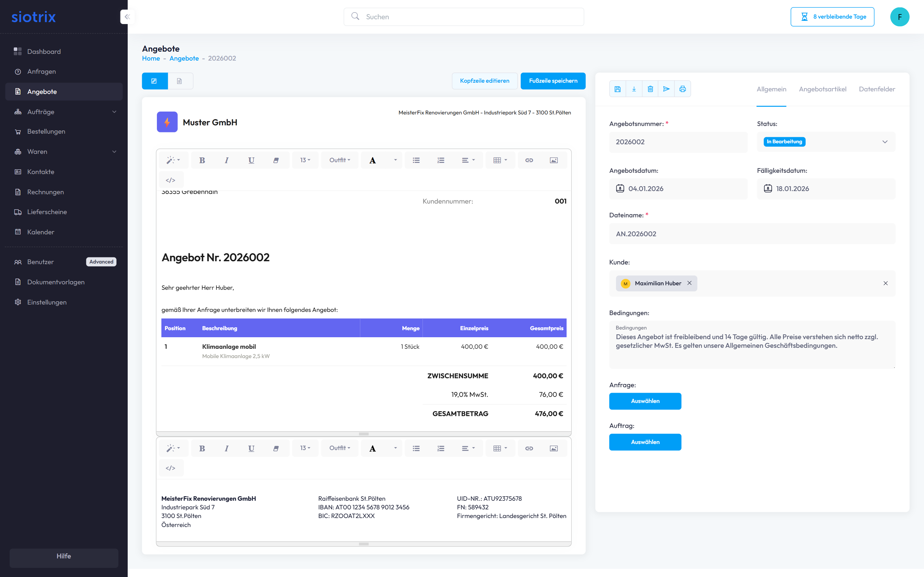Viewport: 924px width, 577px height.
Task: Click the download offer icon
Action: click(x=634, y=89)
